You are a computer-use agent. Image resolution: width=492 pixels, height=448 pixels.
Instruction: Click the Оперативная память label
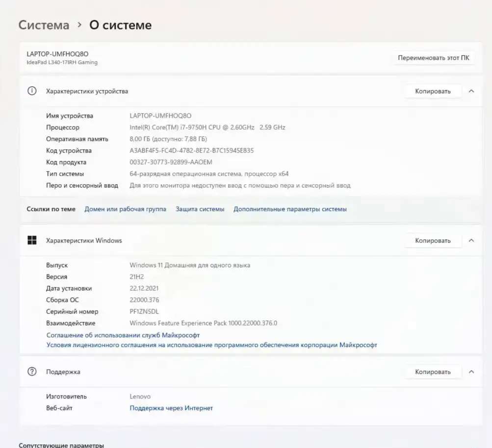pos(77,139)
